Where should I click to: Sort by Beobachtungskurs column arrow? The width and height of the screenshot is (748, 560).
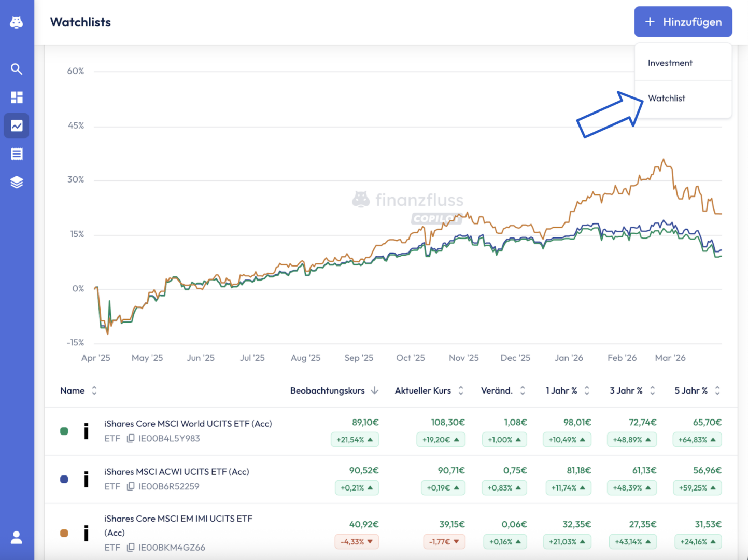374,391
